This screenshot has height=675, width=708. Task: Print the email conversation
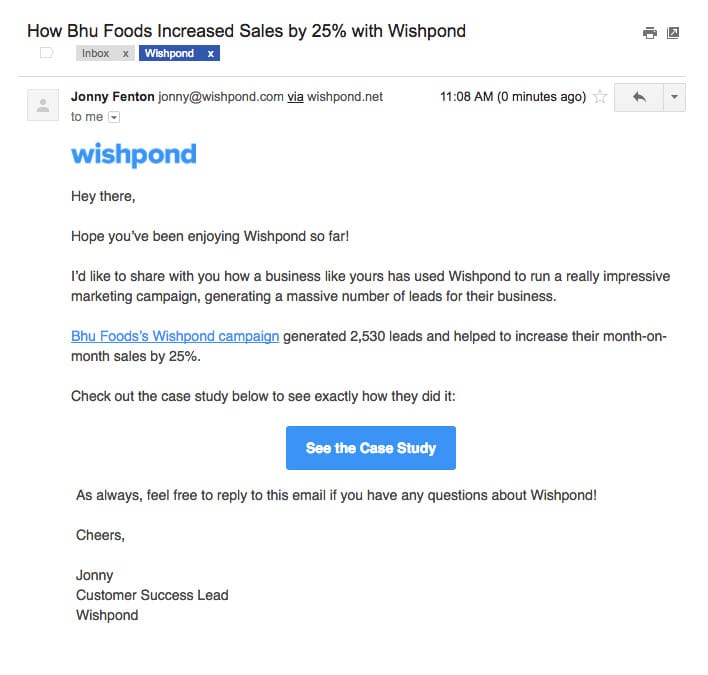(650, 33)
